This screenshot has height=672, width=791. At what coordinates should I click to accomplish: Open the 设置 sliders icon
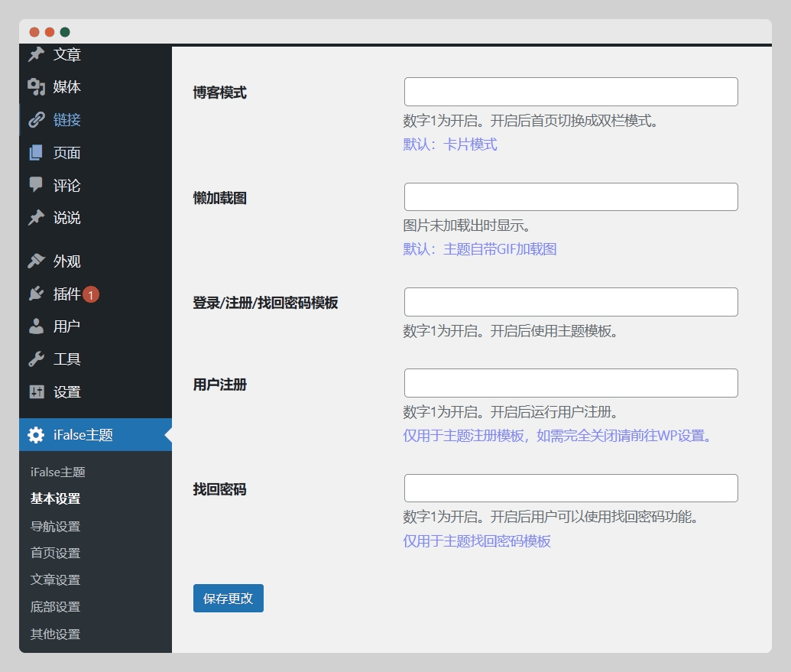[x=36, y=392]
